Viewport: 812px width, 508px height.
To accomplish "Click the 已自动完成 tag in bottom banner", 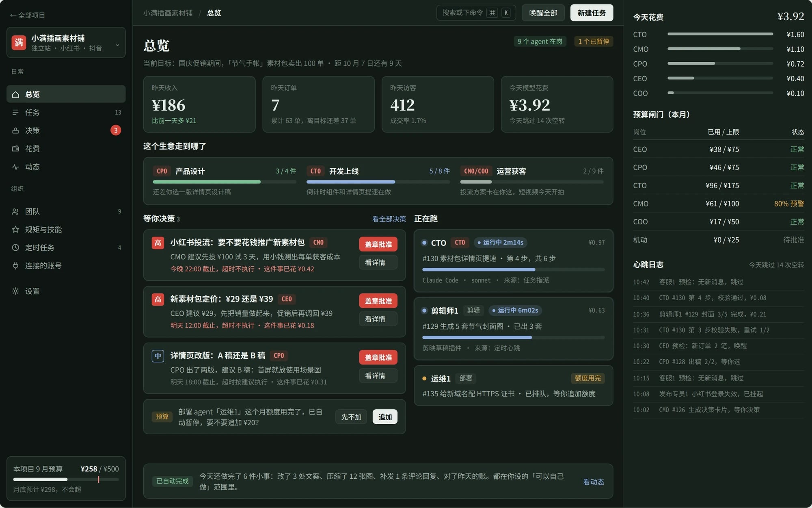I will pos(172,481).
